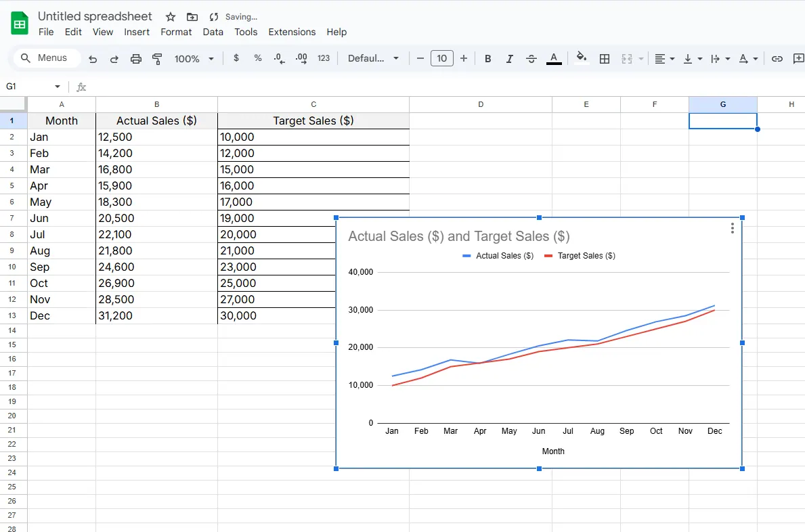The image size is (805, 532).
Task: Toggle italic formatting
Action: (509, 59)
